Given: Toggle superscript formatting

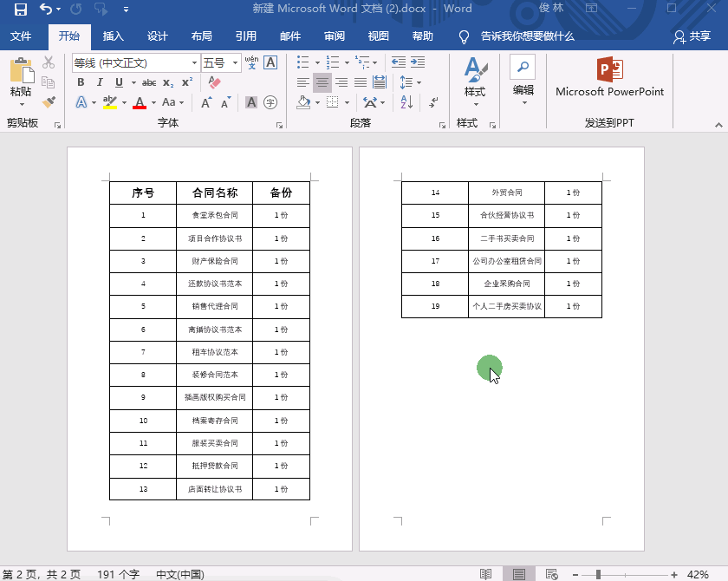Looking at the screenshot, I should click(x=186, y=82).
